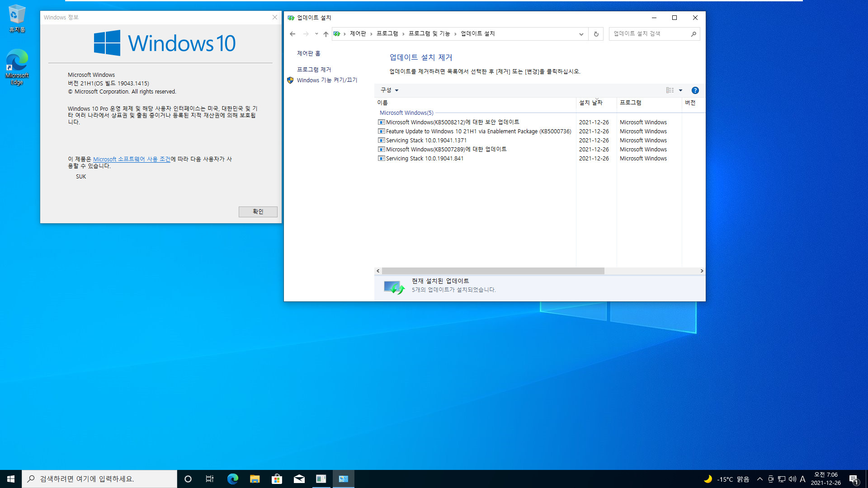Click the 프로그램 및 기능 breadcrumb item

(x=429, y=34)
